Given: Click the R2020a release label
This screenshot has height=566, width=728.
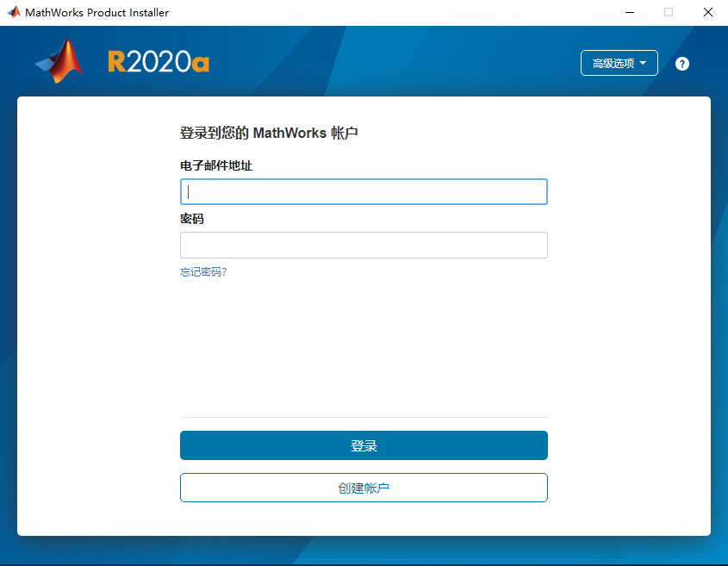Looking at the screenshot, I should pos(159,62).
